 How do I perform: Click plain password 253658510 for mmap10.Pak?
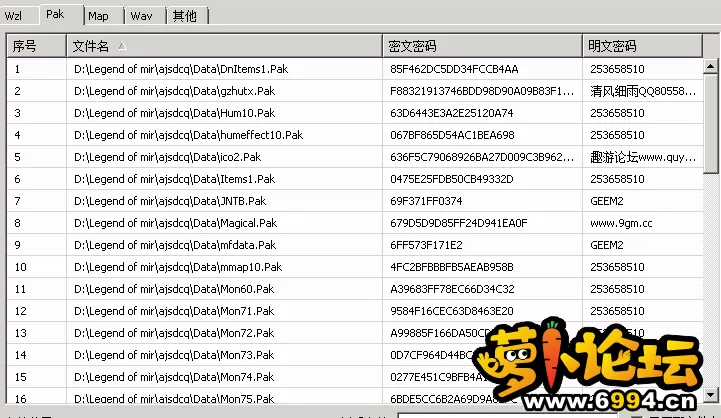click(x=617, y=267)
